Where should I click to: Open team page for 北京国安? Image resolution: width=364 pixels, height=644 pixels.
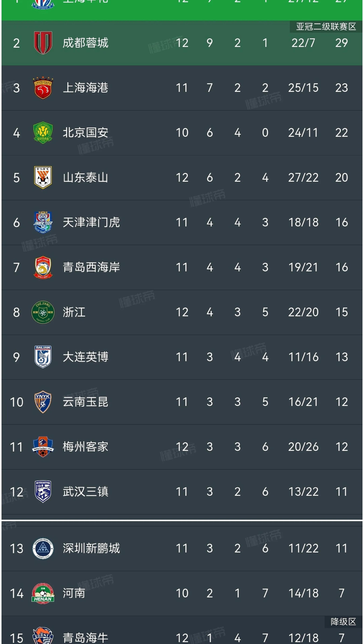pyautogui.click(x=85, y=133)
